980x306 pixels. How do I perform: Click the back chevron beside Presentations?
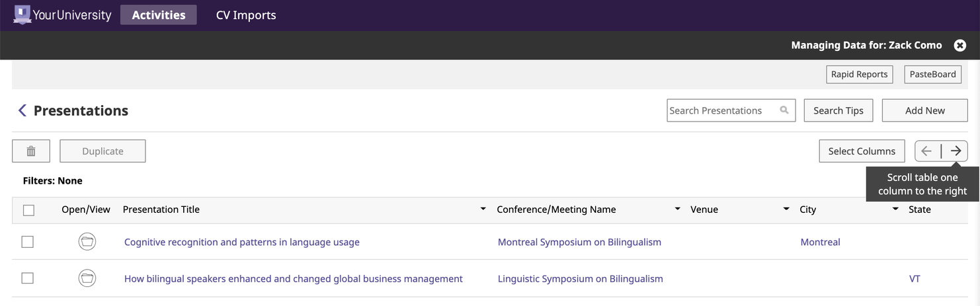[22, 110]
